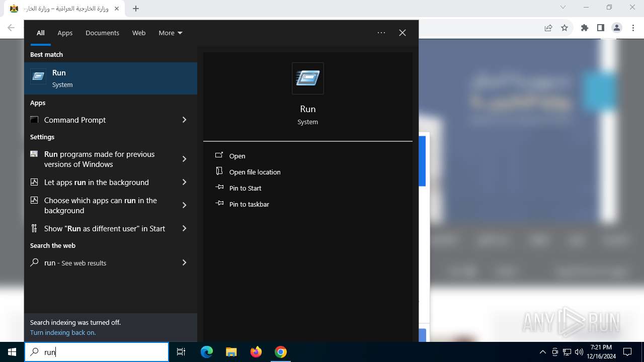Open a new Chrome tab

click(136, 9)
